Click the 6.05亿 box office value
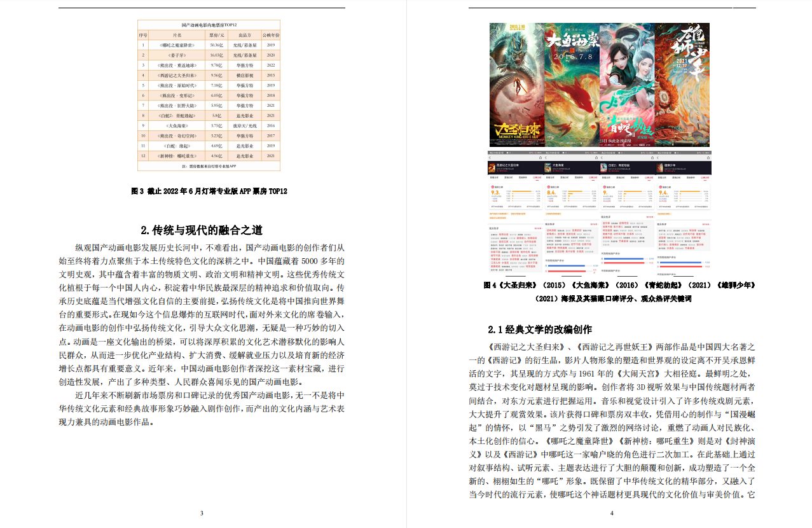The width and height of the screenshot is (812, 528). [x=216, y=95]
